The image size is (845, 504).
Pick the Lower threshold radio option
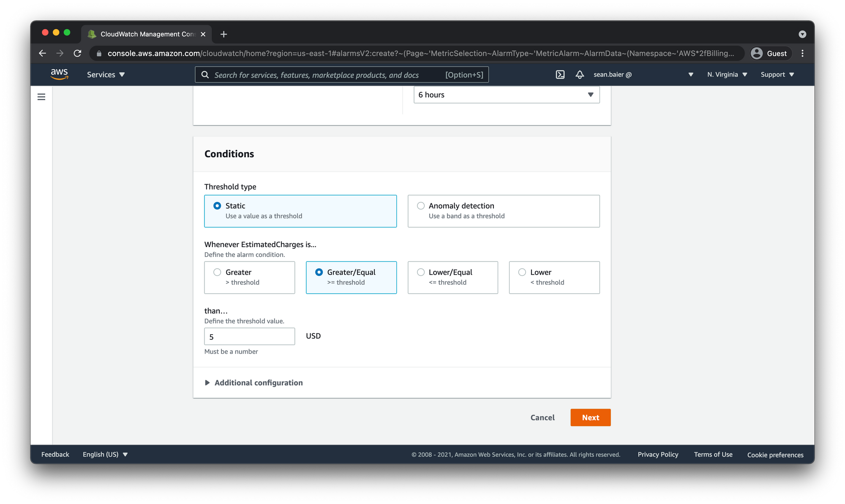(x=522, y=272)
